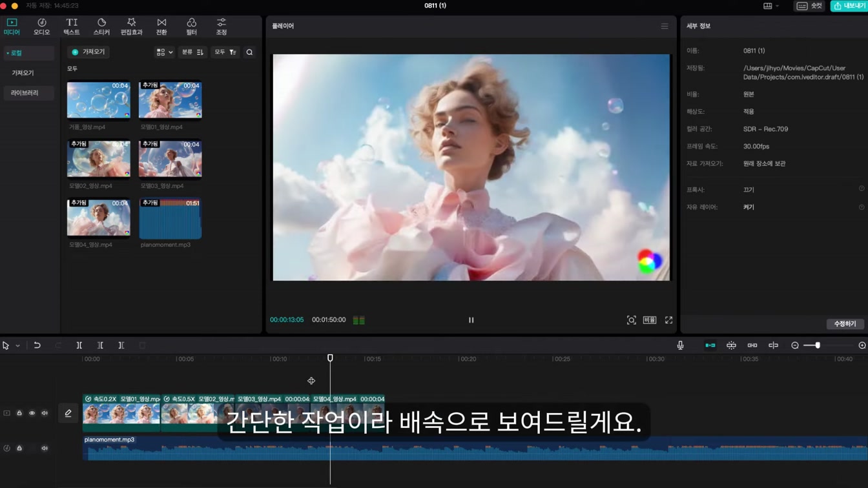This screenshot has height=488, width=868.
Task: Enter fullscreen preview mode
Action: [x=668, y=320]
